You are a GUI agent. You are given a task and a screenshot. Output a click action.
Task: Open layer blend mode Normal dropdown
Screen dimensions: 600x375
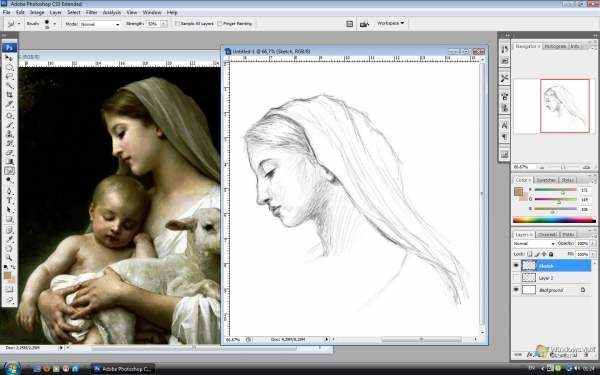534,243
